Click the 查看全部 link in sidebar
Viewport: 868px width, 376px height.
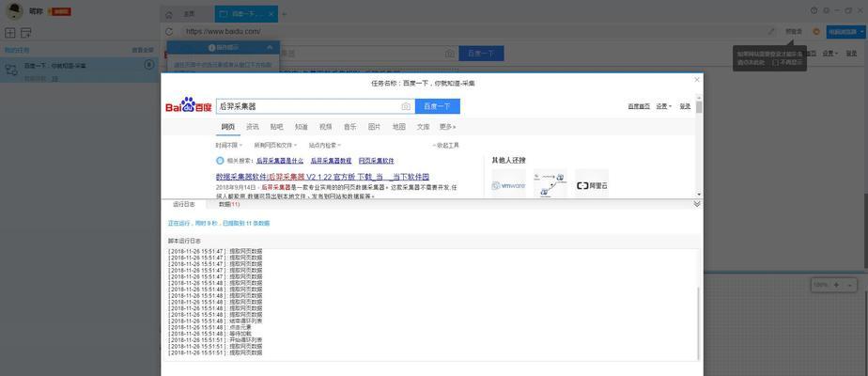(x=142, y=51)
